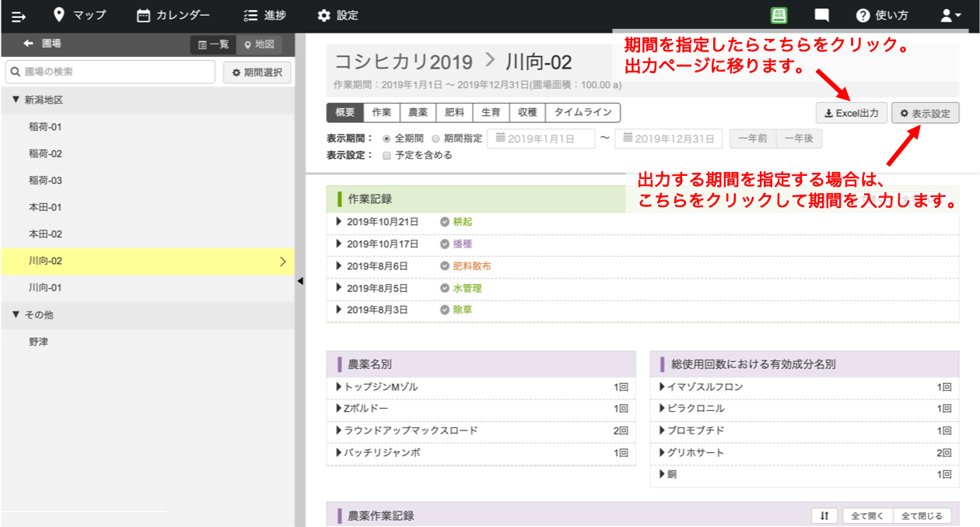Click the check icon beside 除草
This screenshot has height=527, width=980.
tap(445, 310)
